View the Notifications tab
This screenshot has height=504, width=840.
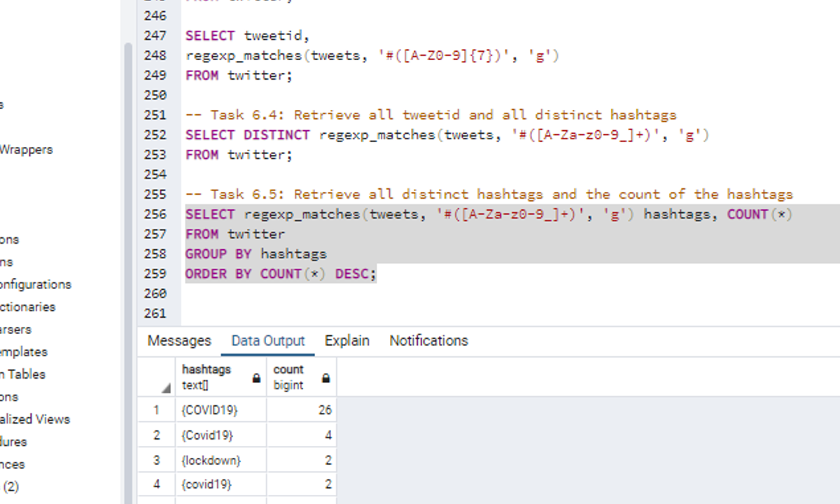pos(428,341)
